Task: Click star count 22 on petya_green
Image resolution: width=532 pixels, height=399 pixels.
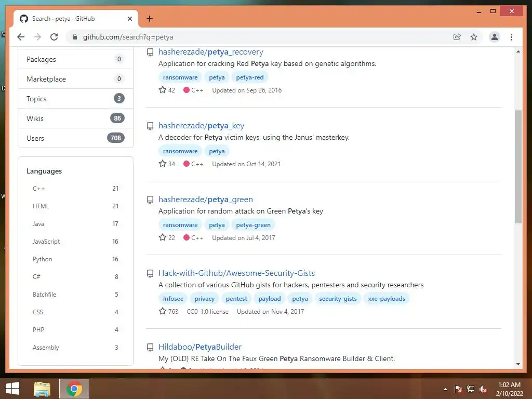Action: tap(167, 238)
